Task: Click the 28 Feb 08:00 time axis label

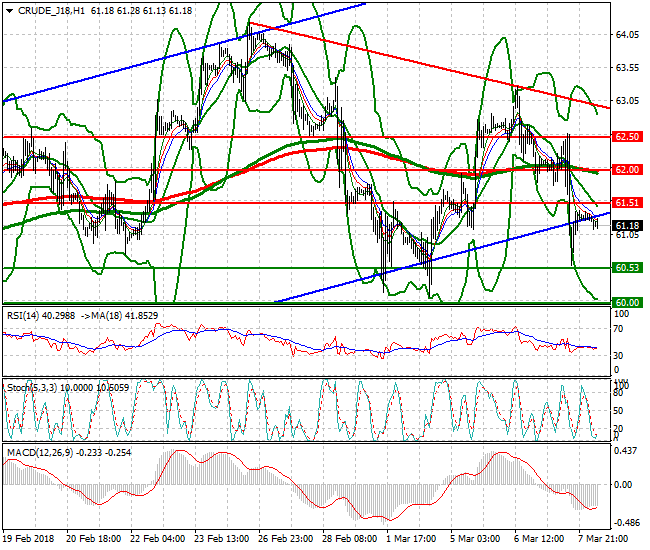Action: (x=349, y=539)
